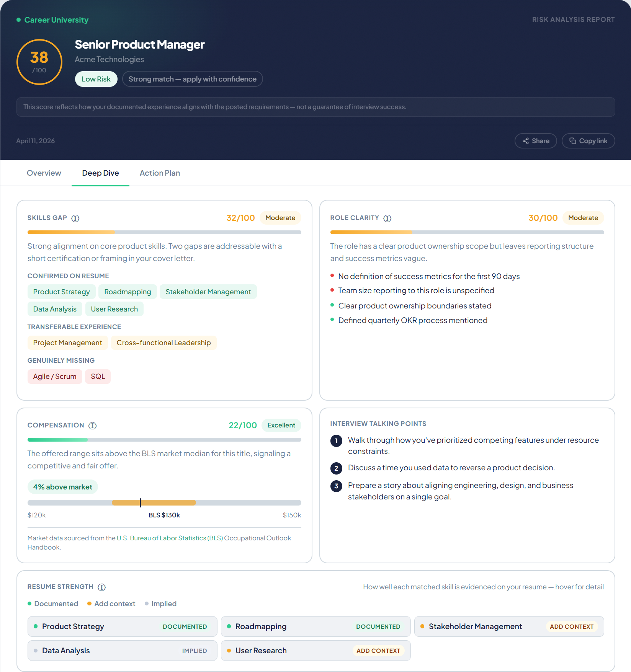631x672 pixels.
Task: Click the Roadmapping tag under Confirmed on Resume
Action: [128, 292]
